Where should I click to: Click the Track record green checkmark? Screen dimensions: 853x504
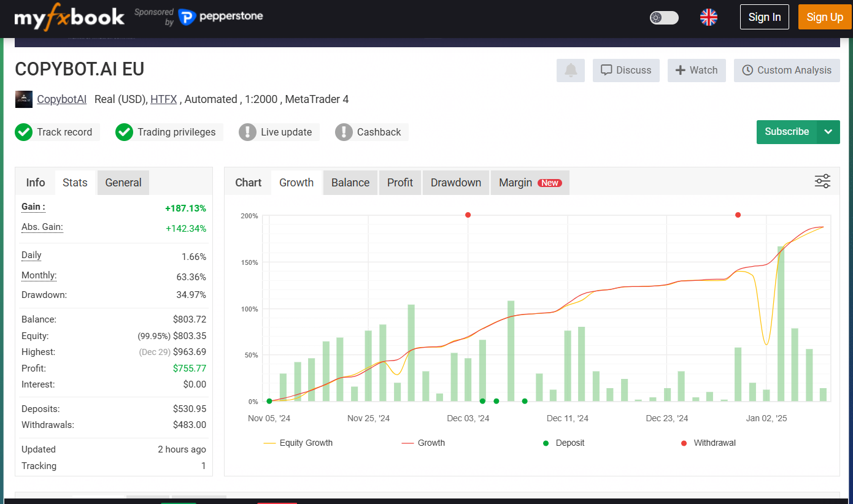24,132
